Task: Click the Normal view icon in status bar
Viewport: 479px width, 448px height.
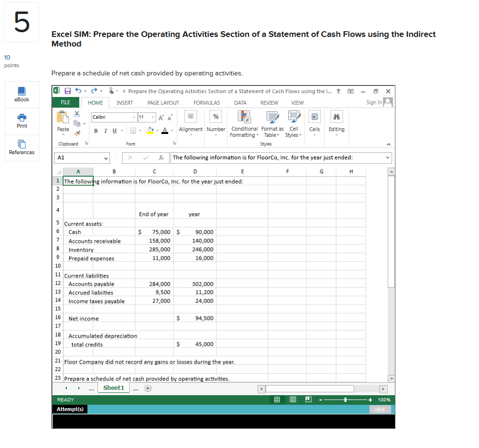Action: click(x=277, y=400)
